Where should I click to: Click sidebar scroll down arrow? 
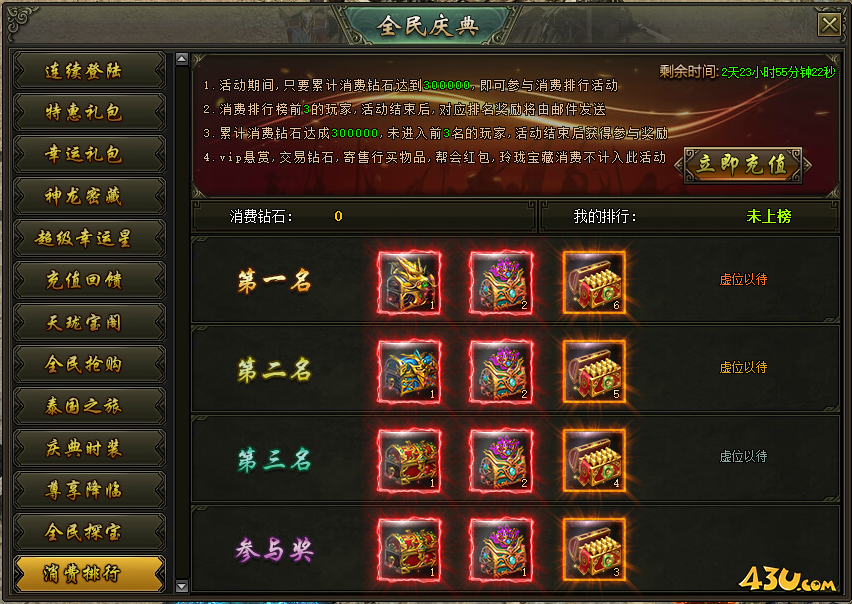tap(182, 586)
